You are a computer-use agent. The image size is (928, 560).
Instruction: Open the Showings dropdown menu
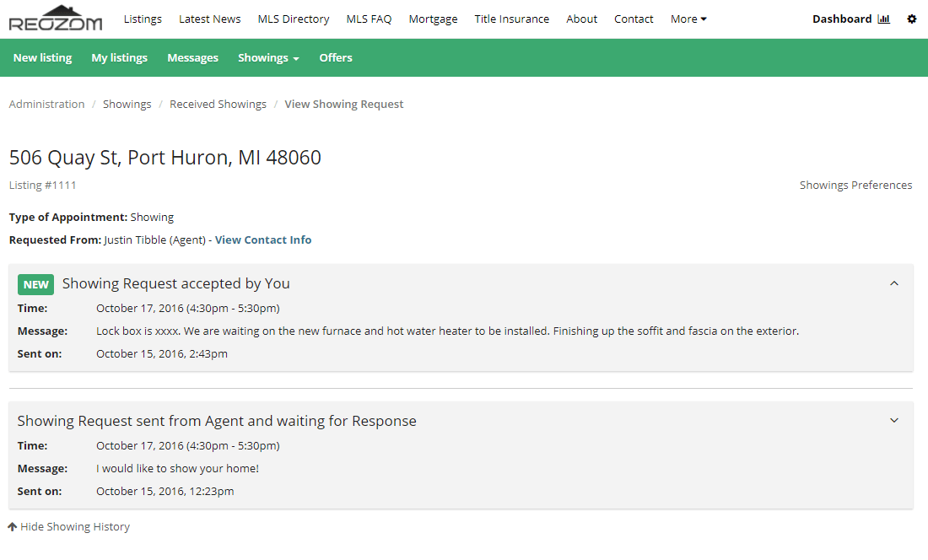pos(268,58)
